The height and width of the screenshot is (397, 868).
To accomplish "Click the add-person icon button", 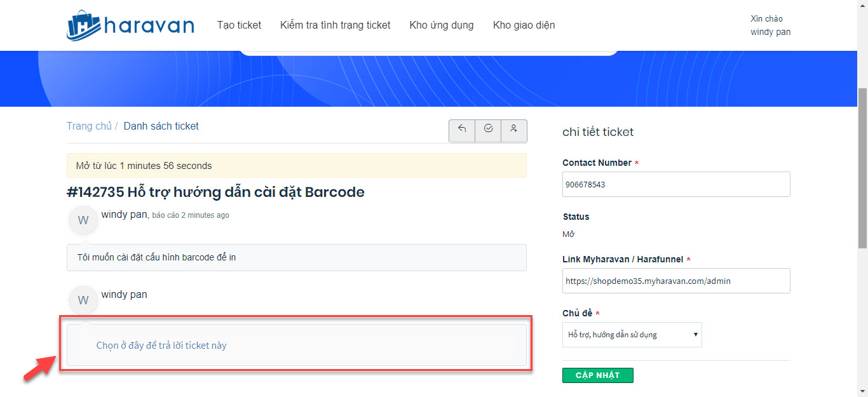I will [x=513, y=129].
